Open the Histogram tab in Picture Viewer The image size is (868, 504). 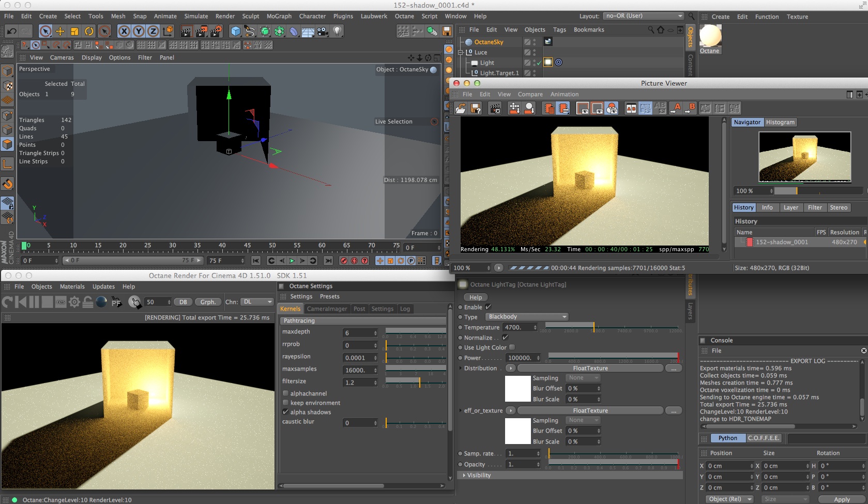point(780,123)
